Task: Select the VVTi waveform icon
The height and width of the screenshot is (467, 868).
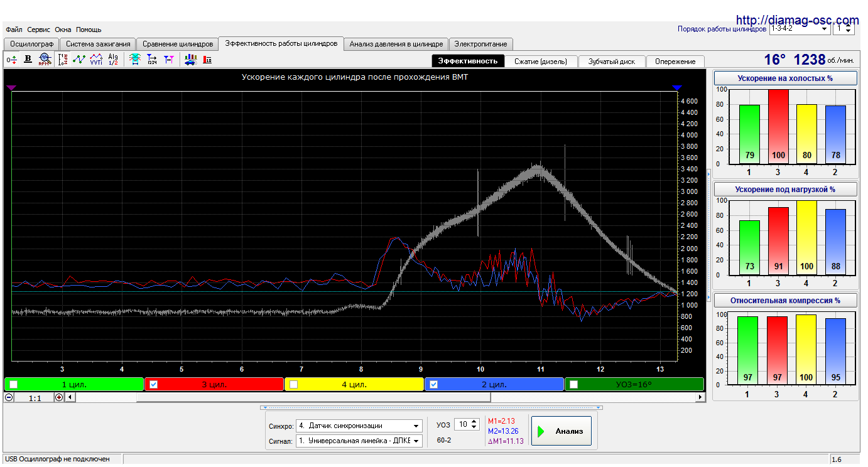Action: coord(96,60)
